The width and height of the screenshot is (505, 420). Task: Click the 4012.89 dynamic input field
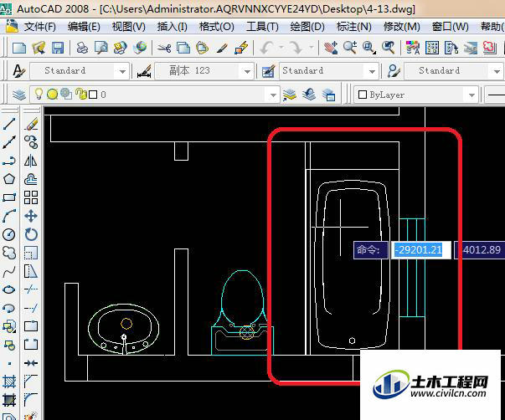(x=480, y=250)
